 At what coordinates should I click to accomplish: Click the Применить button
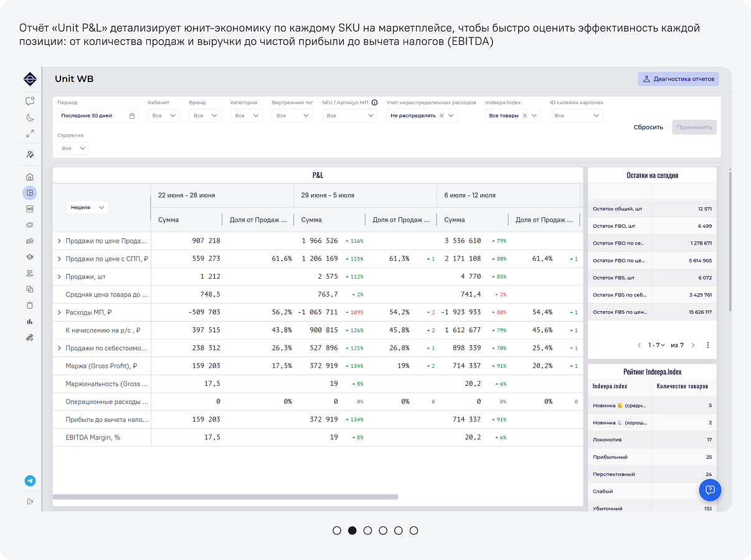(694, 128)
